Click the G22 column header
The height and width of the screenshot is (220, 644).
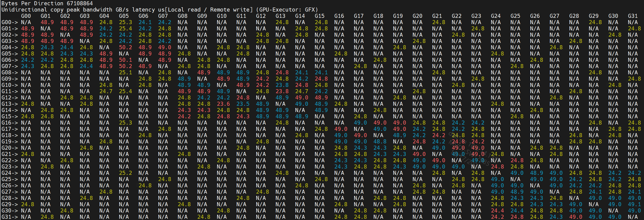coord(457,16)
